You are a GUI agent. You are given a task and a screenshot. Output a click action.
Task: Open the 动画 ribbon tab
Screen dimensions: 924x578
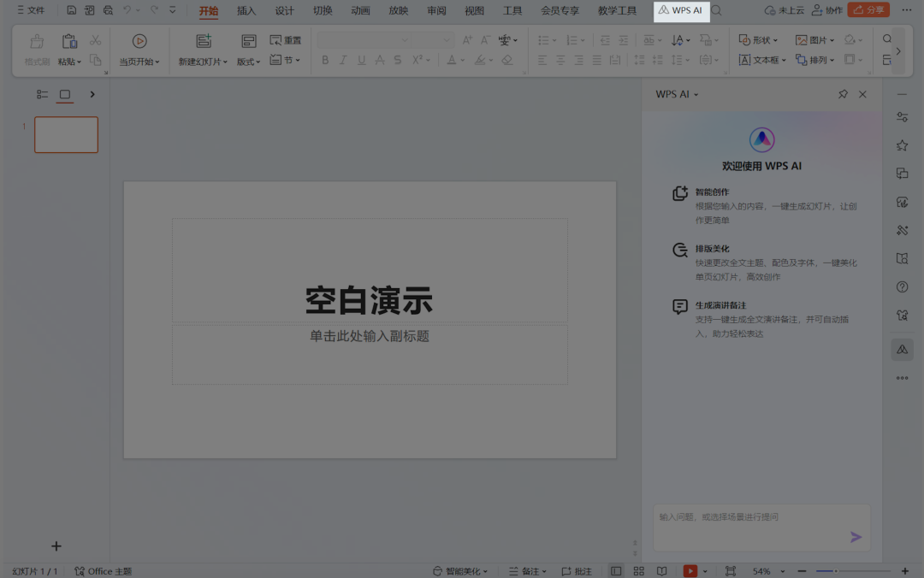click(360, 10)
